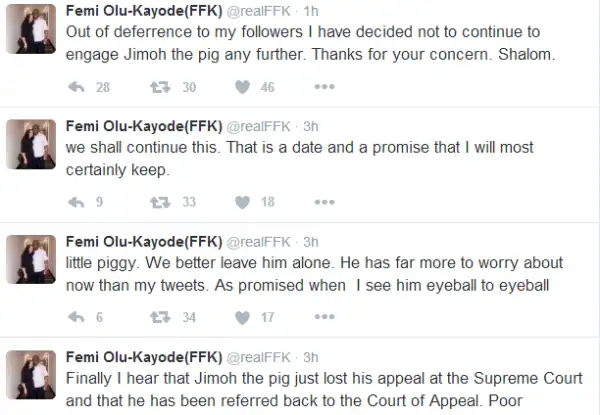600x415 pixels.
Task: Like the 'we shall continue this' tweet
Action: tap(242, 203)
